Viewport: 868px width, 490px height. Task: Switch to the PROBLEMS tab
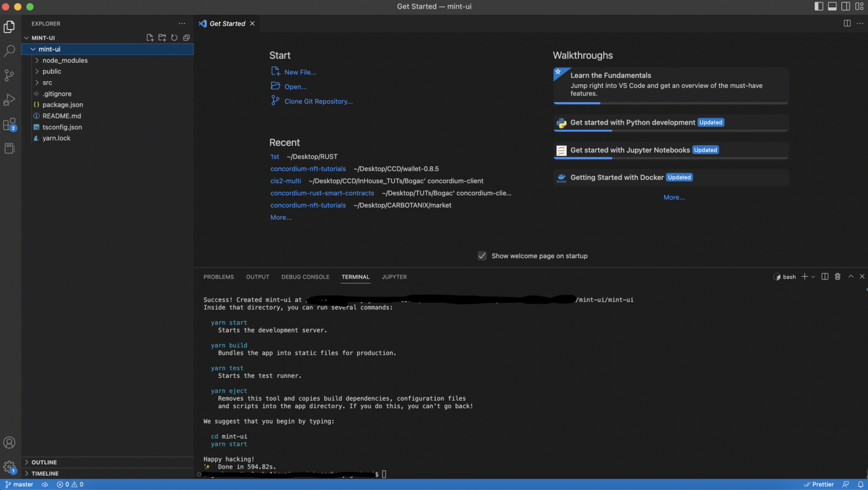219,277
